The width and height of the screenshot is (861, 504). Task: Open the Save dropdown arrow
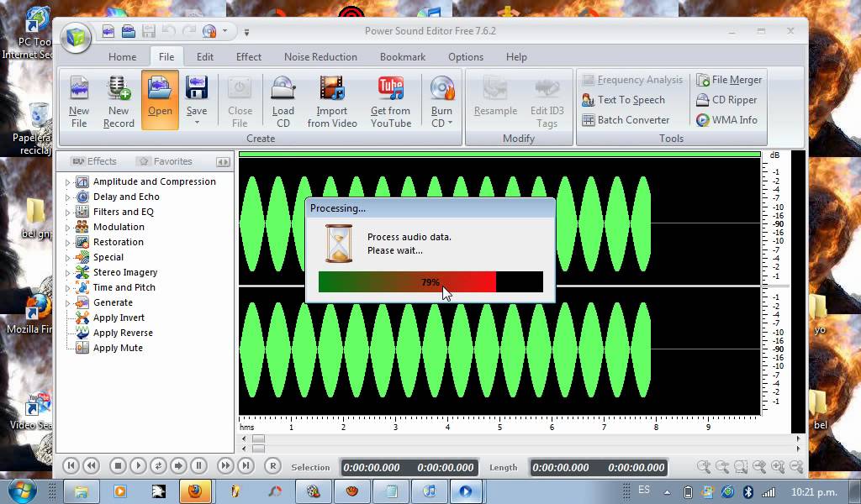(x=197, y=123)
